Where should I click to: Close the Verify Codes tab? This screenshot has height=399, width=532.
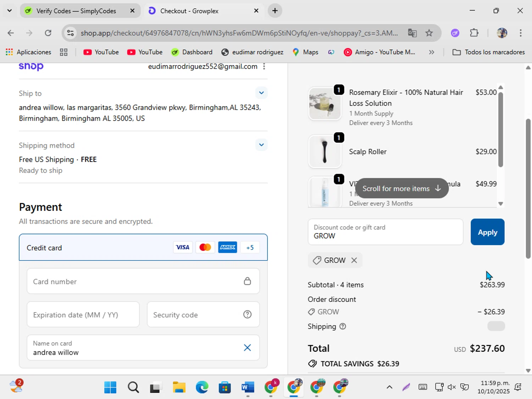132,11
